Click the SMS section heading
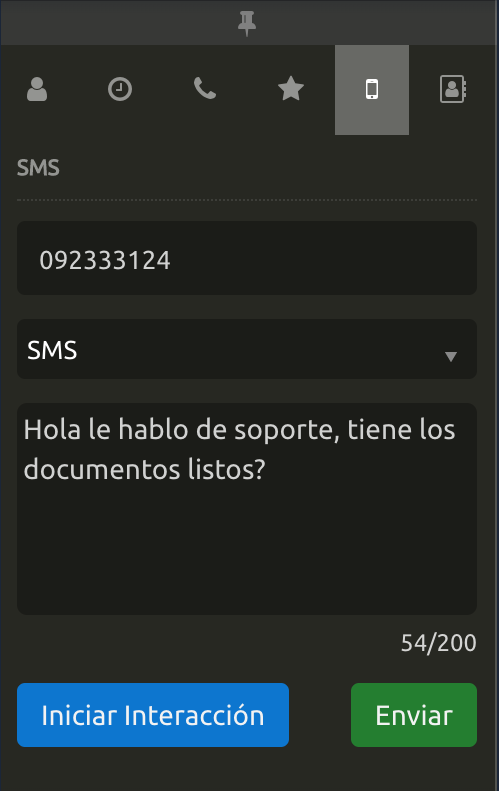499x791 pixels. point(38,168)
